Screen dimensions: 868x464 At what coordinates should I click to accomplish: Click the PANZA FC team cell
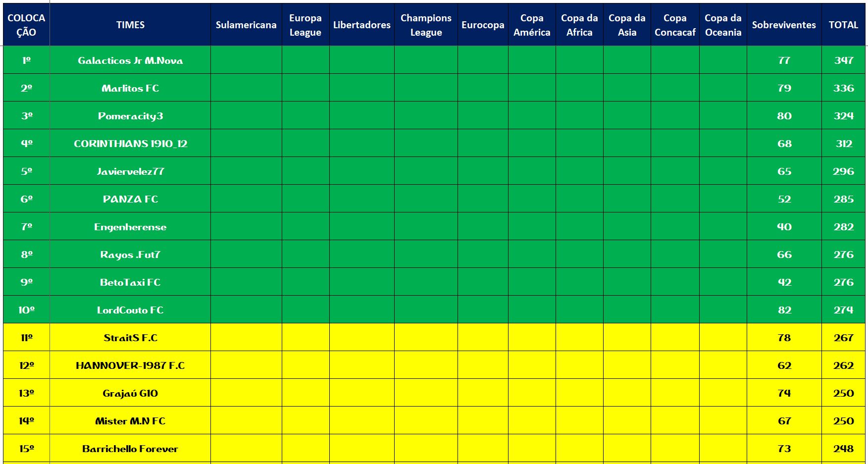(x=130, y=199)
